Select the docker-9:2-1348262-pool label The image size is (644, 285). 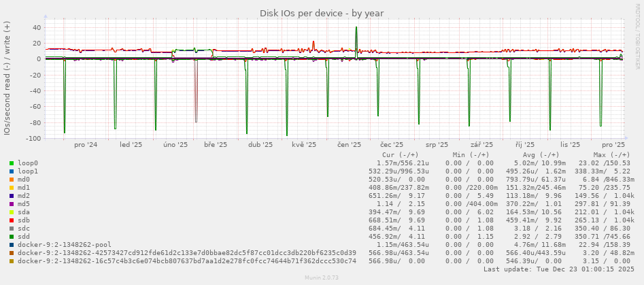(65, 245)
